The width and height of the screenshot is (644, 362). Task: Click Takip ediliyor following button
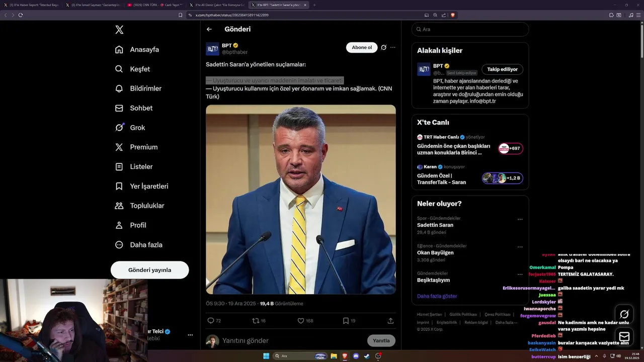pyautogui.click(x=502, y=69)
